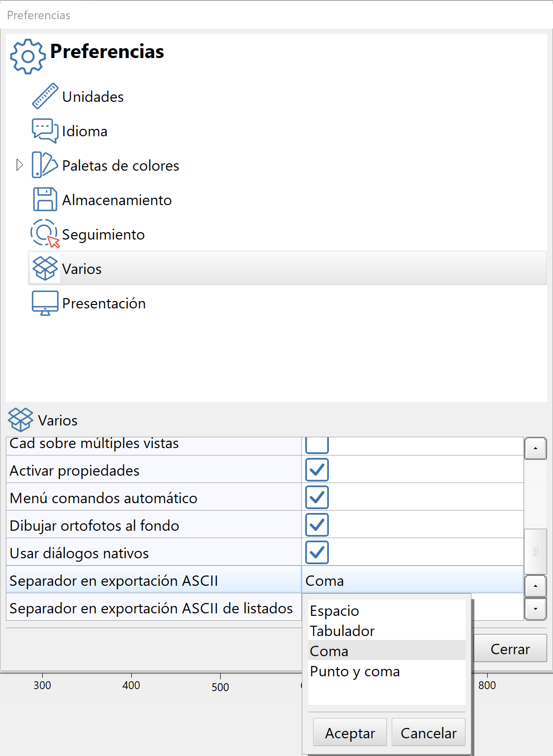
Task: Uncheck Dibujar ortofotos al fondo
Action: tap(317, 525)
